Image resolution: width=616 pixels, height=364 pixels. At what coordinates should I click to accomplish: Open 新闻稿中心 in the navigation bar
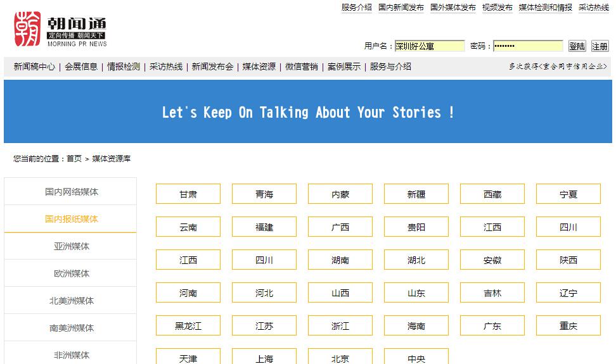(x=34, y=66)
